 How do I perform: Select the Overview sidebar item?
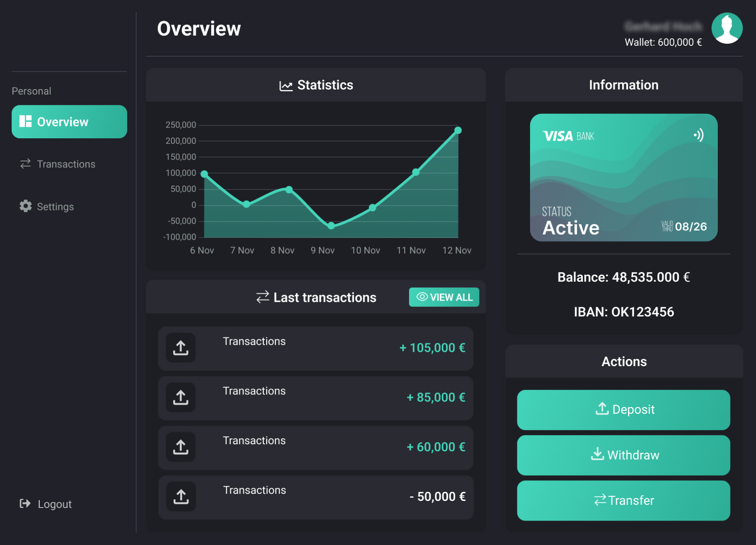point(69,122)
